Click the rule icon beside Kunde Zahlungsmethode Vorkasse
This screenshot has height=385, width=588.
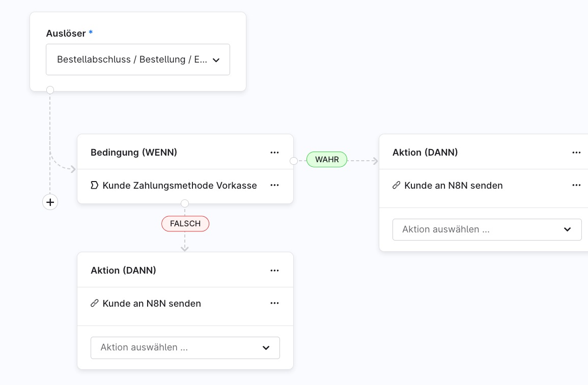coord(94,186)
